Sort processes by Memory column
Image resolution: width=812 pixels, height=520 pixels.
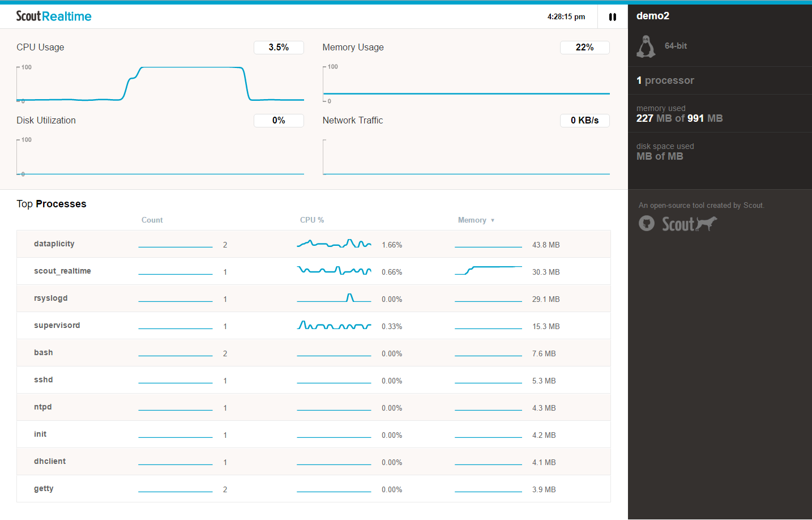(x=472, y=220)
